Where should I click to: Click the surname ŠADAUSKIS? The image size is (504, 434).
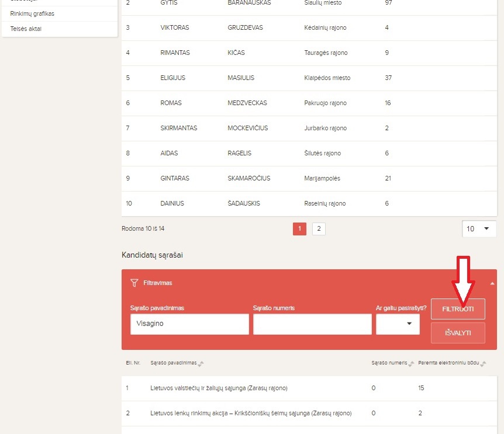coord(244,203)
